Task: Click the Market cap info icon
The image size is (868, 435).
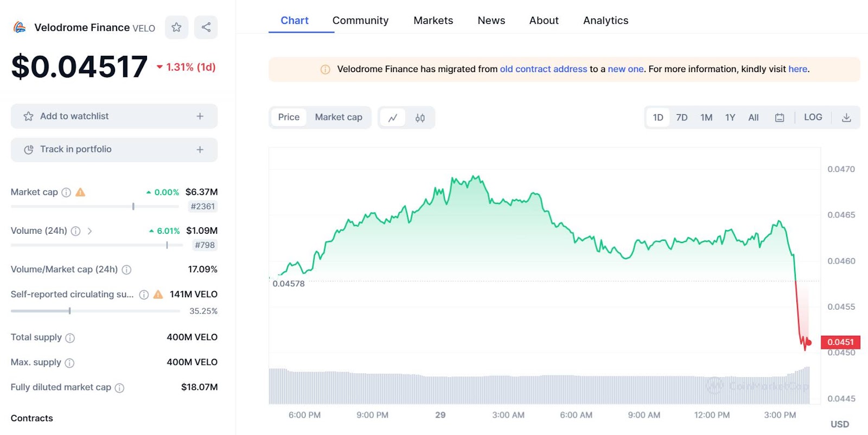Action: 66,193
